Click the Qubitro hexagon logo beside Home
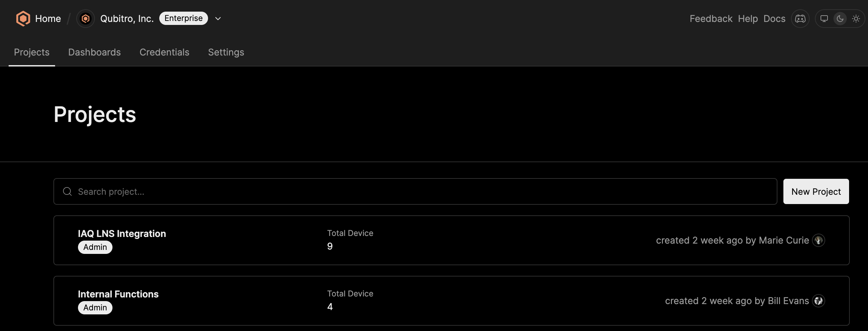The height and width of the screenshot is (331, 868). pos(23,19)
